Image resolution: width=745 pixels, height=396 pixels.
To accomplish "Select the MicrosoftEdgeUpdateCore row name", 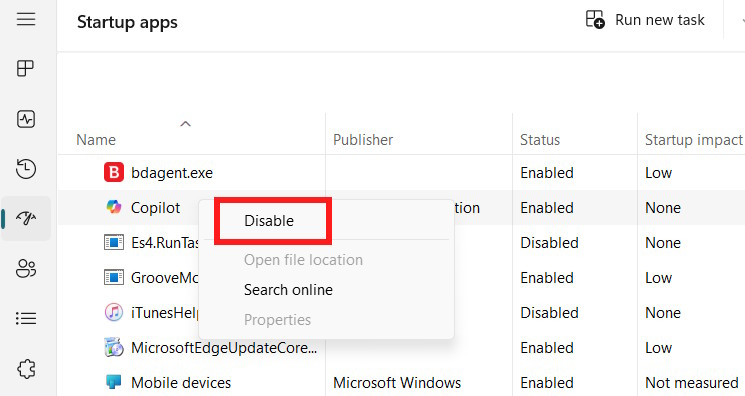I will coord(224,348).
